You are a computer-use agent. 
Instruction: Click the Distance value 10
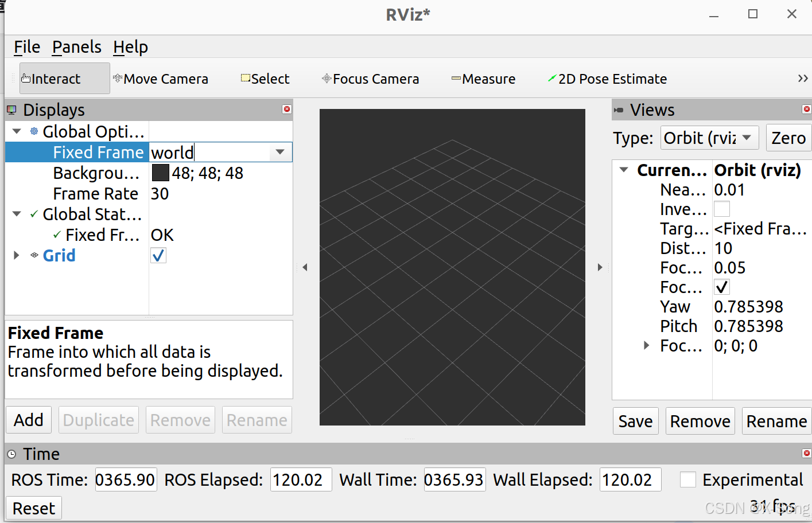(723, 248)
